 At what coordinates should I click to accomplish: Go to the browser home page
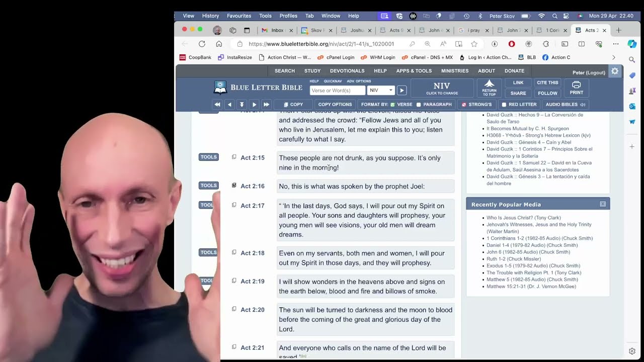(219, 44)
